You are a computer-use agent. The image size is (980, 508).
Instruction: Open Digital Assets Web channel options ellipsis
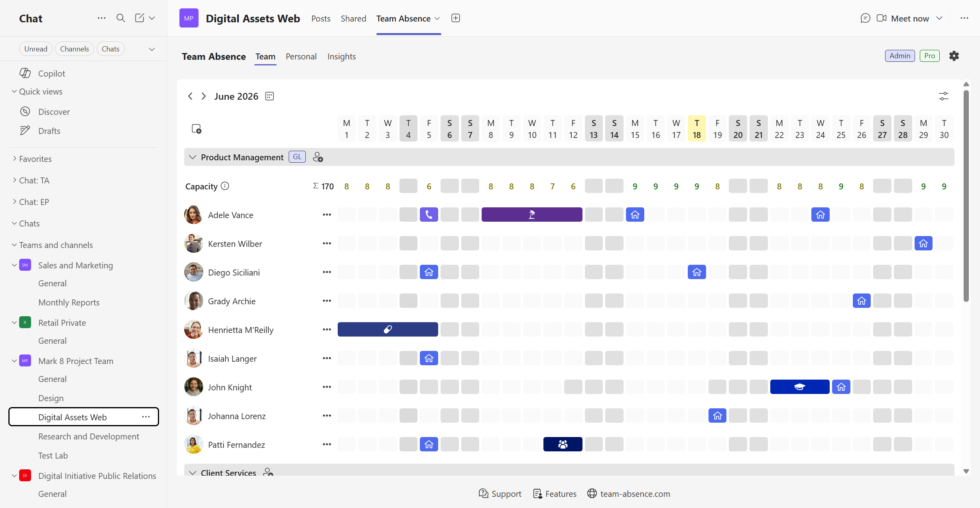[146, 417]
